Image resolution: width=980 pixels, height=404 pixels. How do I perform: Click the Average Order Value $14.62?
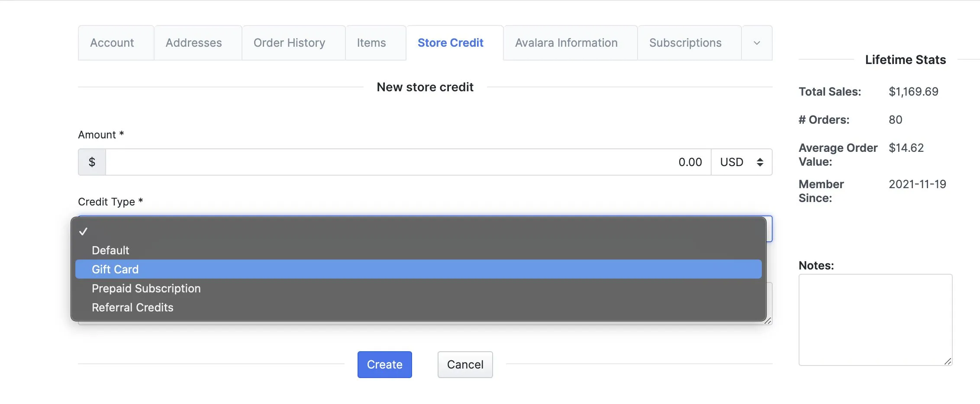click(906, 148)
